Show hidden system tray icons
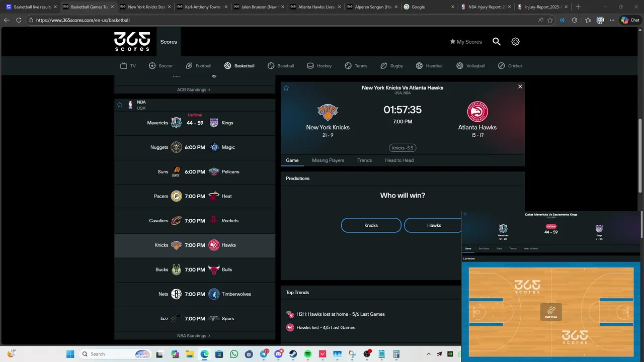 [429, 354]
